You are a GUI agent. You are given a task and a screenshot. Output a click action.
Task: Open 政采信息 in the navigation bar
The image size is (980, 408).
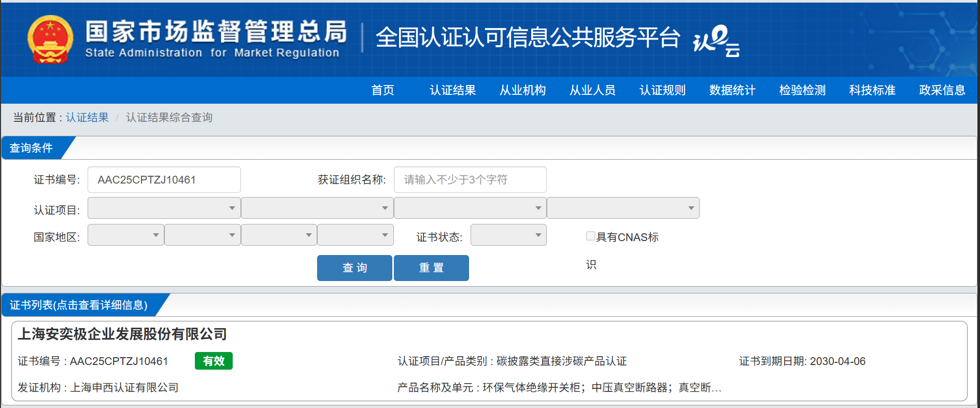click(x=943, y=90)
